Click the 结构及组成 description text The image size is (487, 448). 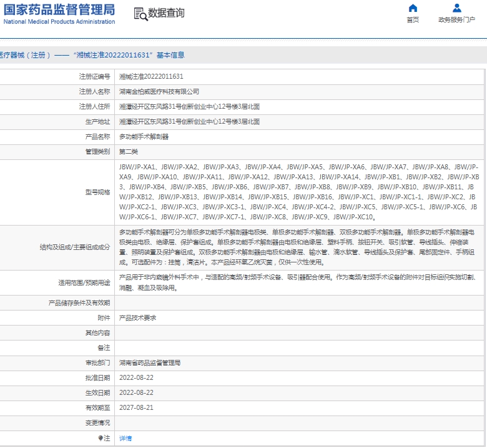pos(297,247)
